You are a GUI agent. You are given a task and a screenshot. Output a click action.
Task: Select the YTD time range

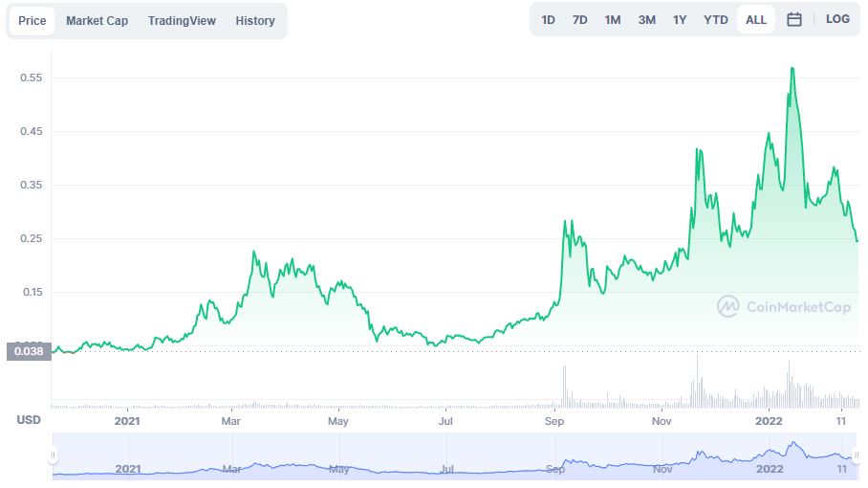pyautogui.click(x=716, y=20)
